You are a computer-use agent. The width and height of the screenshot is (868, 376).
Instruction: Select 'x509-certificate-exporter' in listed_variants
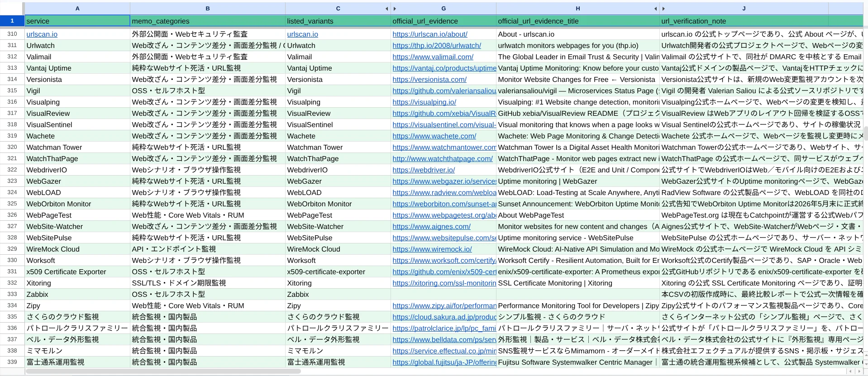coord(338,271)
